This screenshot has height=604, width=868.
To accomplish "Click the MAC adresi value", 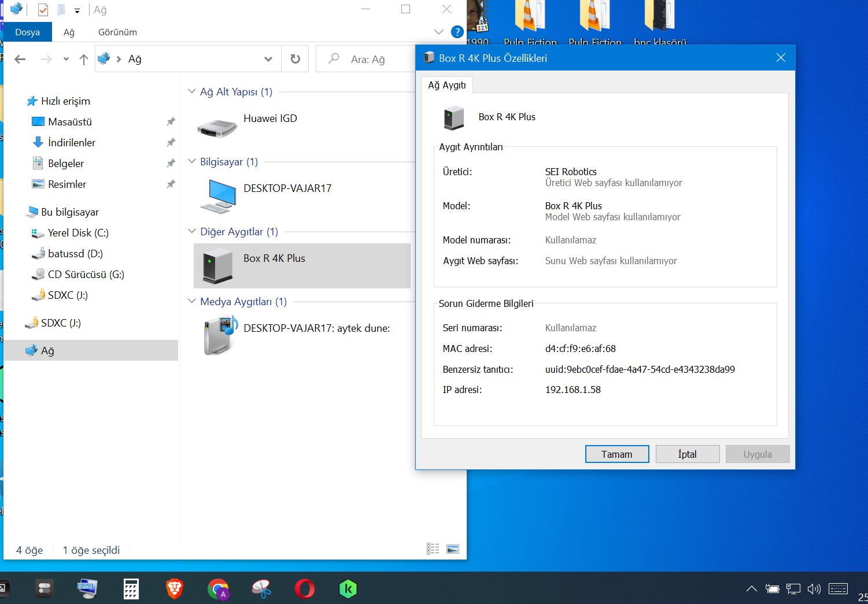I will (581, 349).
